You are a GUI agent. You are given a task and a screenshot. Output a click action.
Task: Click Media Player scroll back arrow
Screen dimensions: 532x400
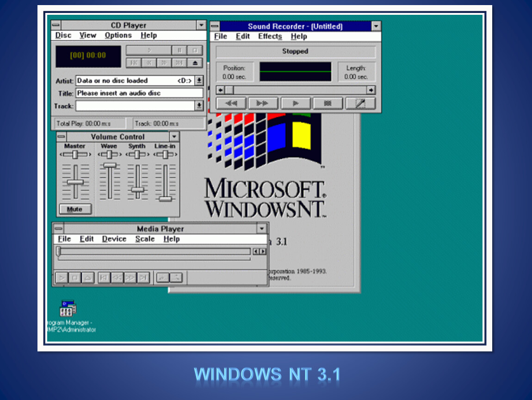click(x=256, y=251)
